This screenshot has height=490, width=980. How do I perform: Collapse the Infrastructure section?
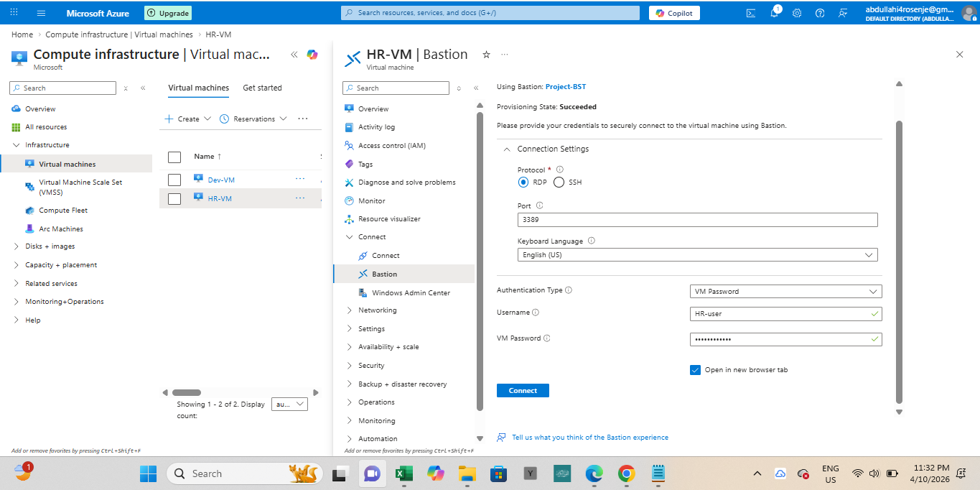[x=17, y=145]
